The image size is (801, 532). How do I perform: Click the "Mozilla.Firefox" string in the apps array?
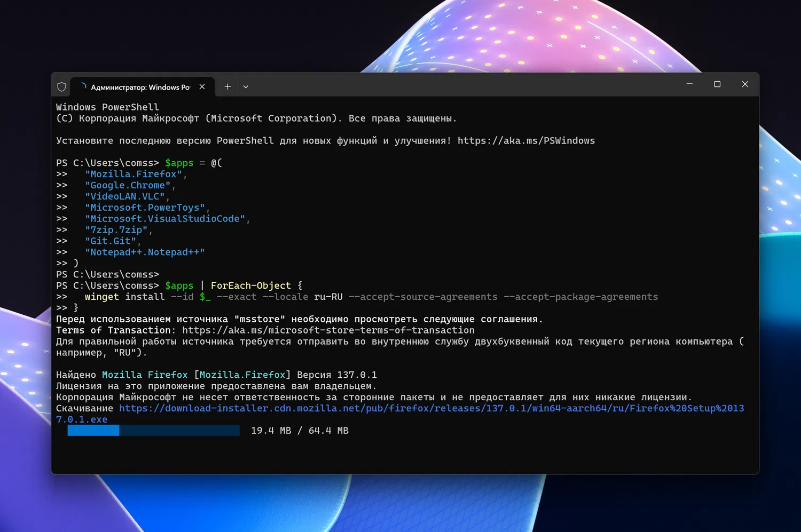click(x=133, y=174)
